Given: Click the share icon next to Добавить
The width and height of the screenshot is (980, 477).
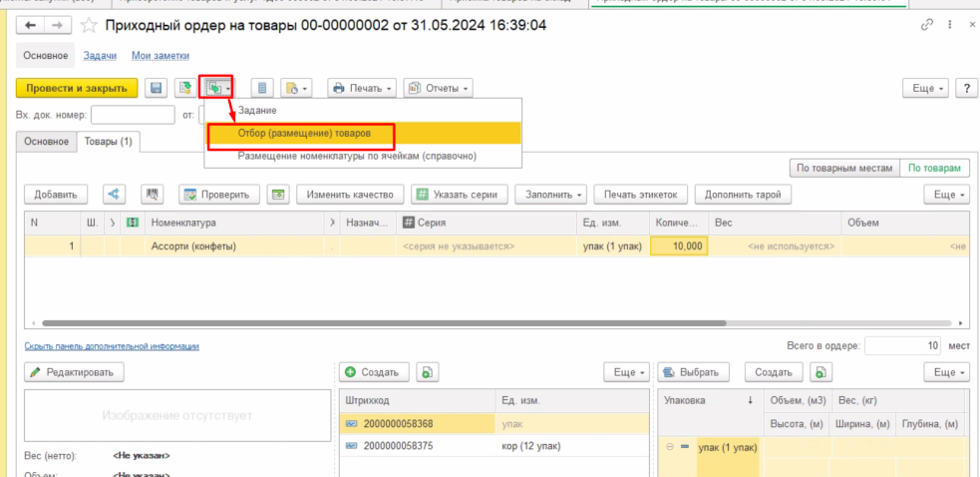Looking at the screenshot, I should tap(115, 195).
